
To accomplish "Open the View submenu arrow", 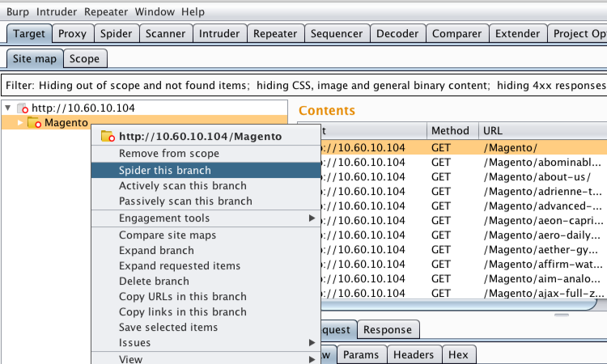I will [x=312, y=359].
